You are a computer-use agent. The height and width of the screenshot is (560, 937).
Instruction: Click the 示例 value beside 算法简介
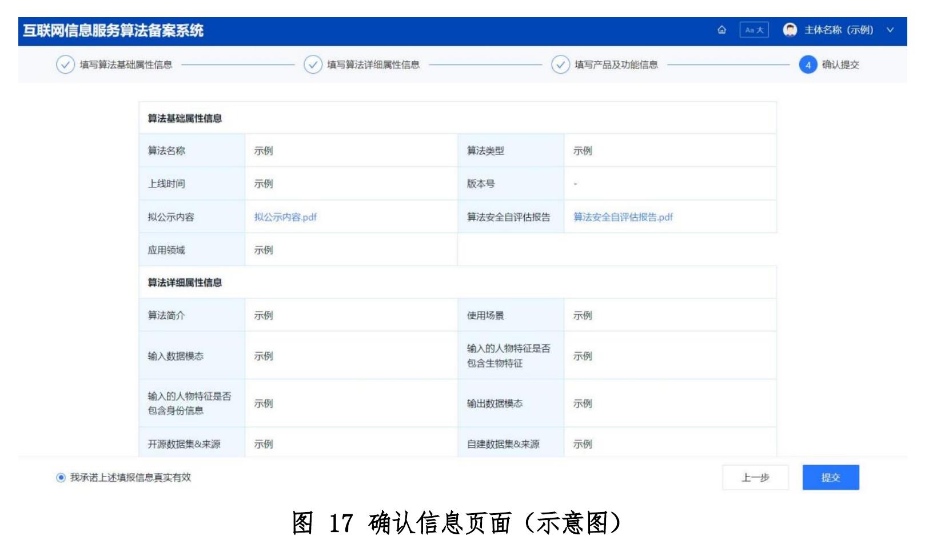click(264, 315)
